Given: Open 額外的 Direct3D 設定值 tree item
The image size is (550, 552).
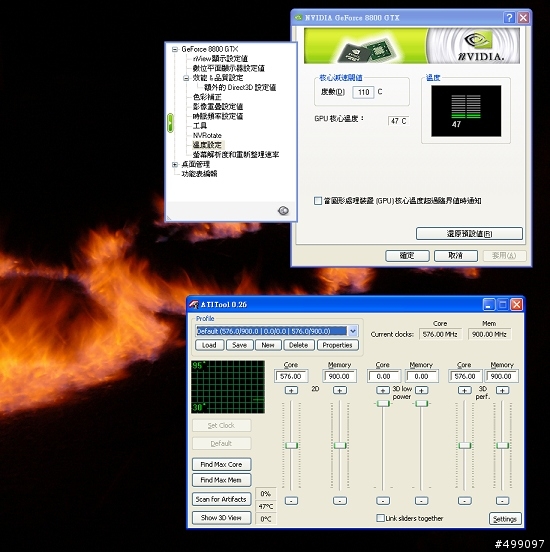Looking at the screenshot, I should [240, 87].
